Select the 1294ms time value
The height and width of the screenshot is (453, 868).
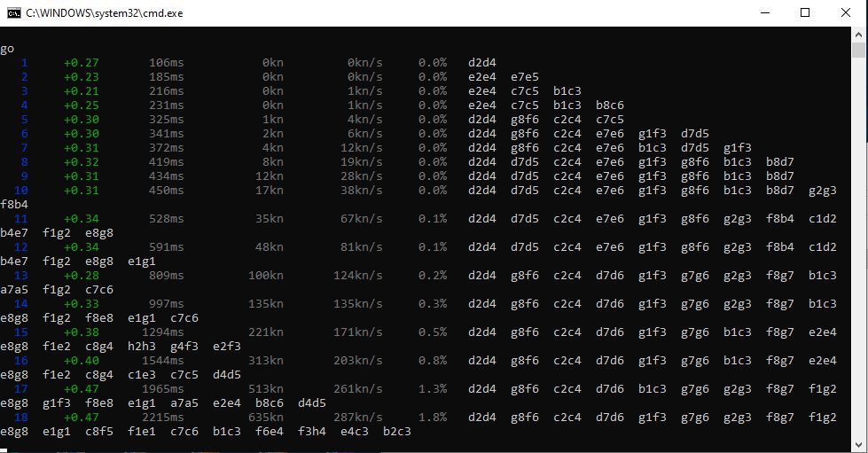point(163,332)
